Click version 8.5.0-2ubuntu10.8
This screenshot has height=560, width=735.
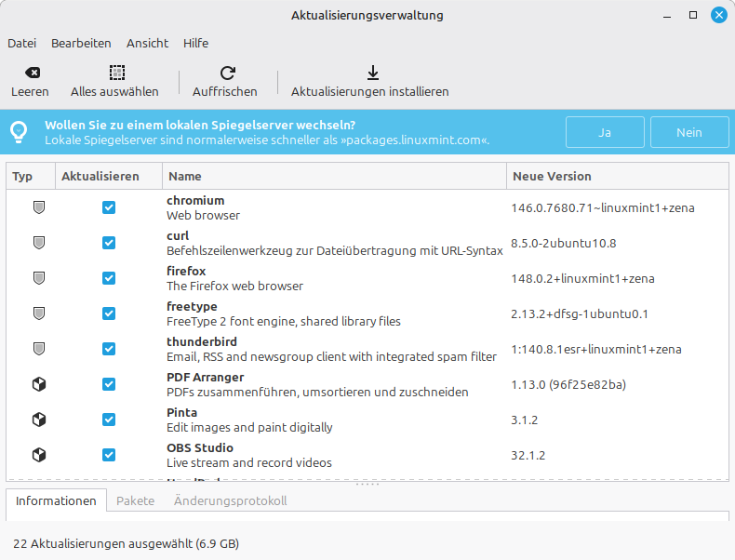(x=564, y=243)
